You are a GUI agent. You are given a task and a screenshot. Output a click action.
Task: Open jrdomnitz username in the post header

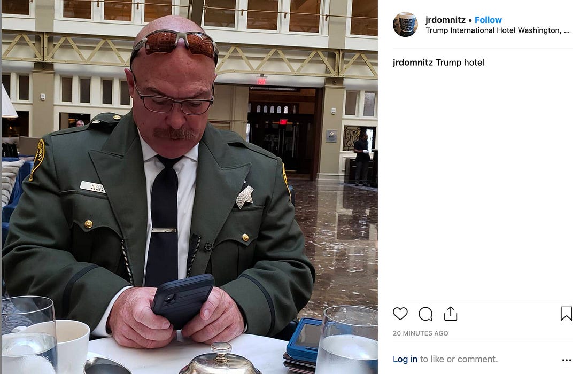coord(445,20)
